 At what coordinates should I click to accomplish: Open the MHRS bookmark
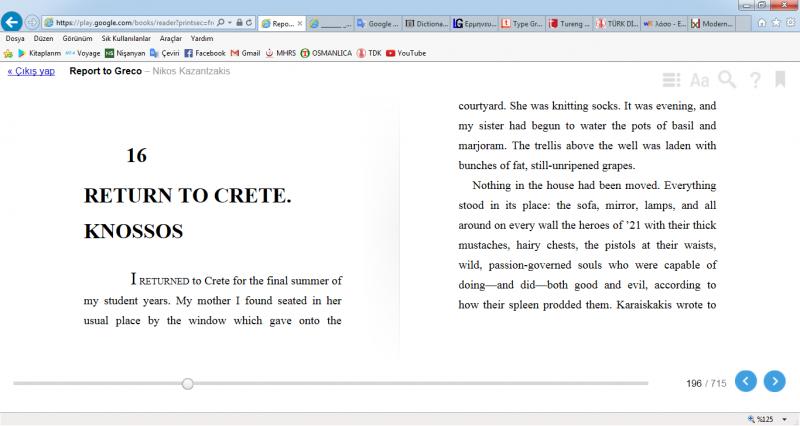click(281, 53)
